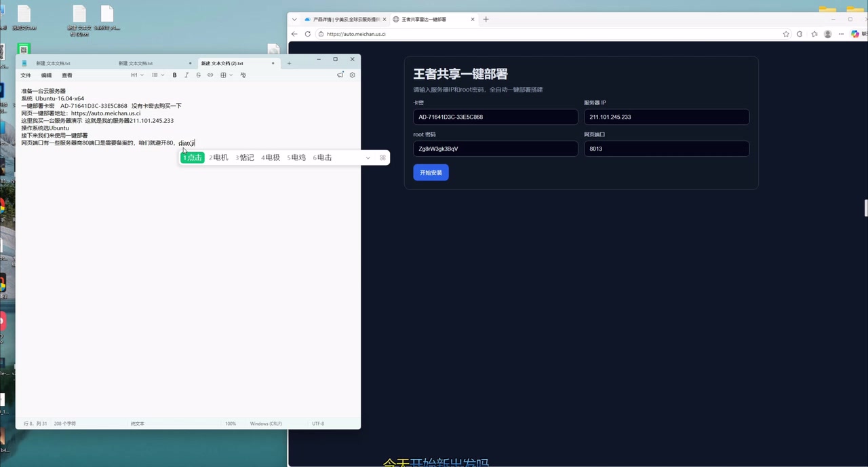Close the 王者共享雷达一键部署 browser tab
This screenshot has height=467, width=868.
473,19
